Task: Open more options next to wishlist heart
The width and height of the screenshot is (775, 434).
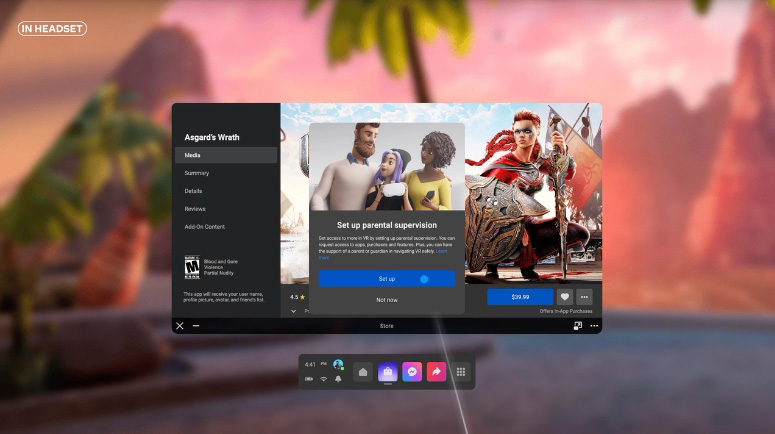Action: pyautogui.click(x=584, y=297)
